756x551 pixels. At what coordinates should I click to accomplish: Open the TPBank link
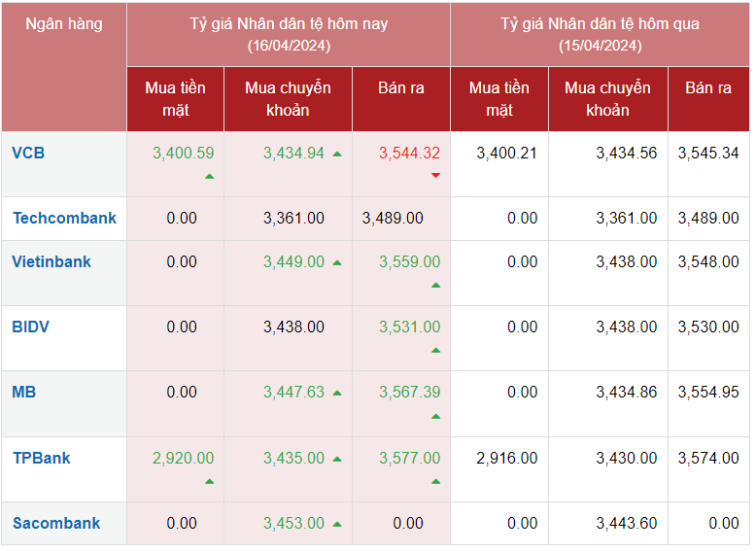pyautogui.click(x=41, y=458)
